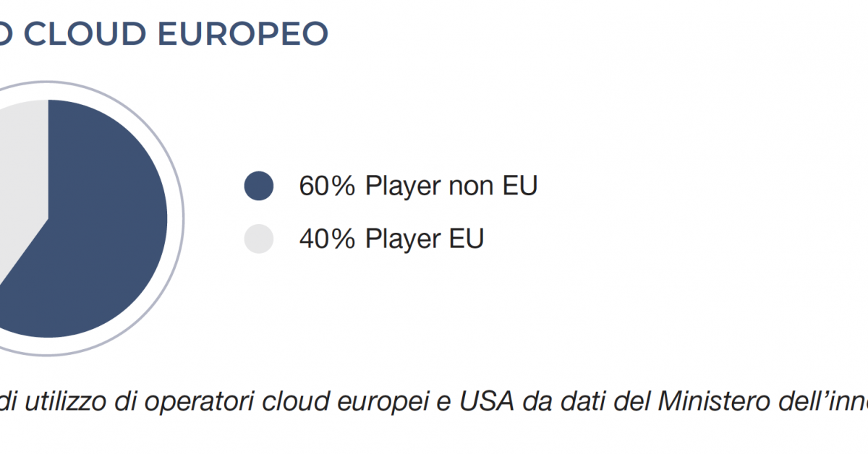Click the word 'utilizzo' in the caption
Viewport: 868px width, 454px height.
(x=64, y=403)
